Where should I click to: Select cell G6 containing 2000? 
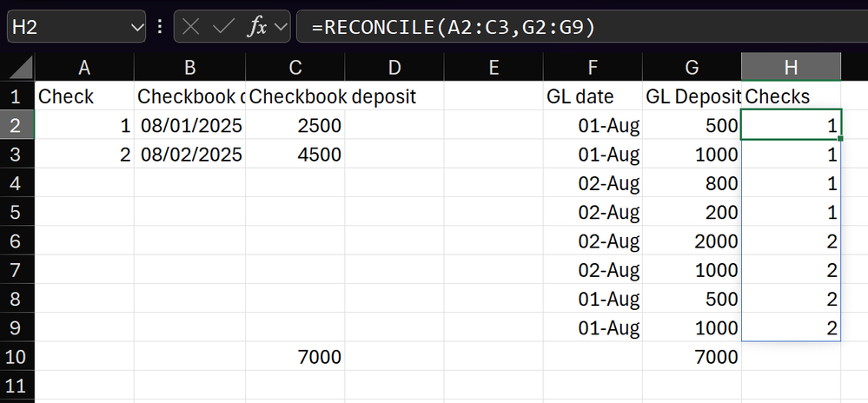[x=692, y=241]
